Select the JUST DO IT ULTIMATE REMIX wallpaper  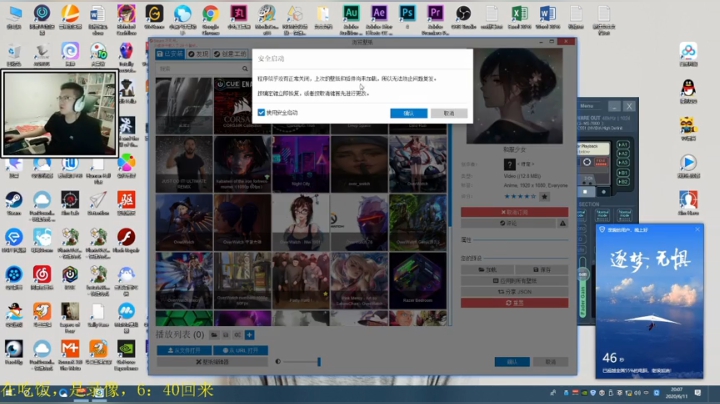coord(184,164)
